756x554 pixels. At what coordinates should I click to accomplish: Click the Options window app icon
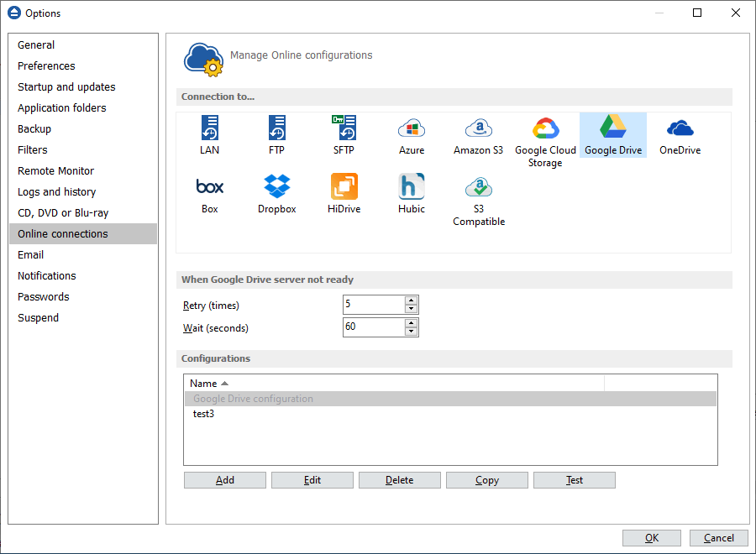14,13
